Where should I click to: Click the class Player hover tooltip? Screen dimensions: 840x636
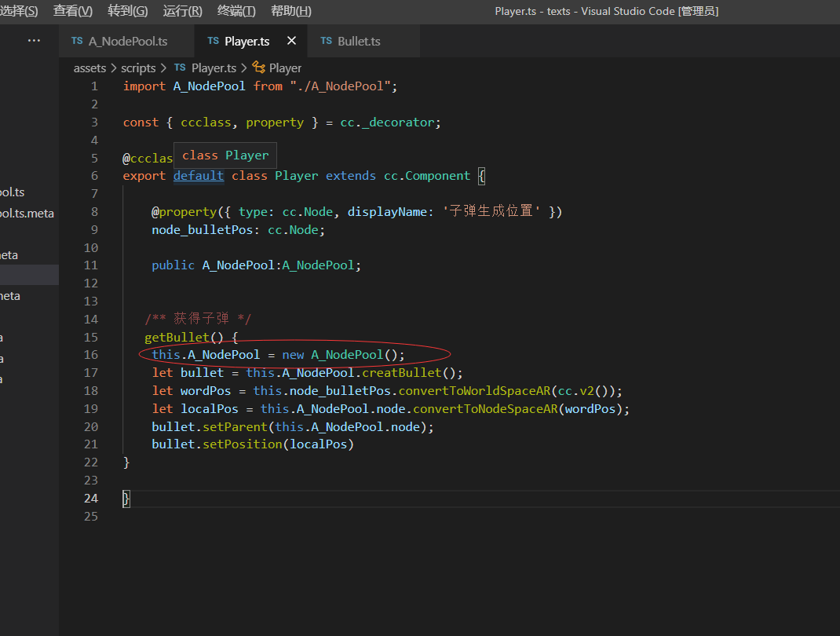click(225, 155)
